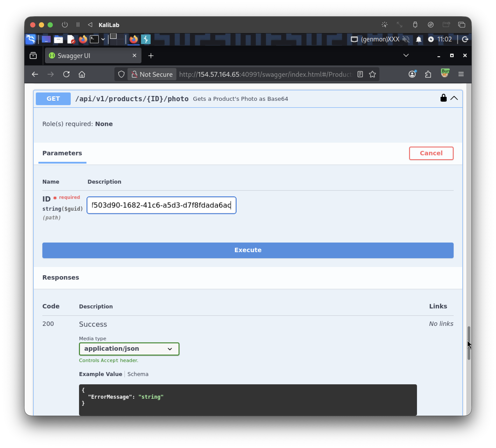Open the lightning bolt app in the taskbar
The width and height of the screenshot is (496, 448).
click(146, 39)
